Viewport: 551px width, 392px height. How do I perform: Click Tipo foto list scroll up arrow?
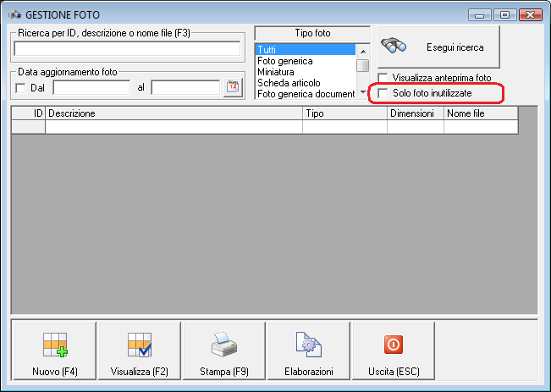point(363,52)
